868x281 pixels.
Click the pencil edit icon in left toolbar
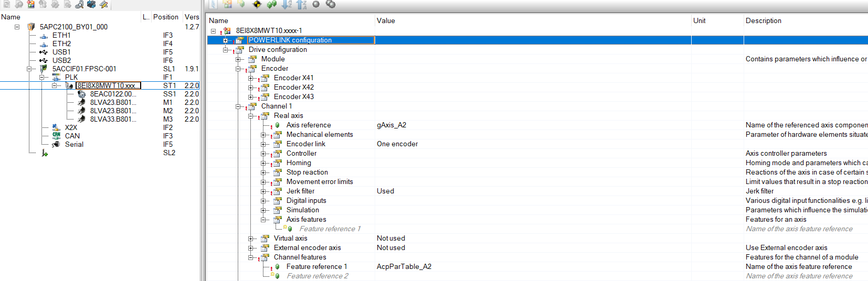pos(104,5)
